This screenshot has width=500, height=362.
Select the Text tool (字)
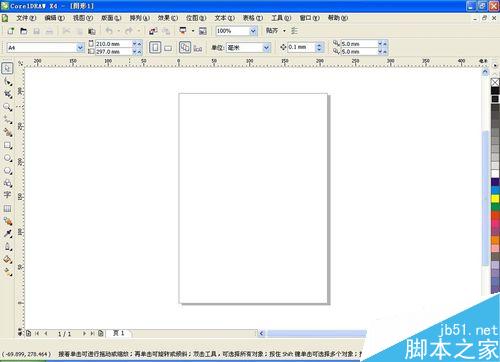pyautogui.click(x=7, y=195)
